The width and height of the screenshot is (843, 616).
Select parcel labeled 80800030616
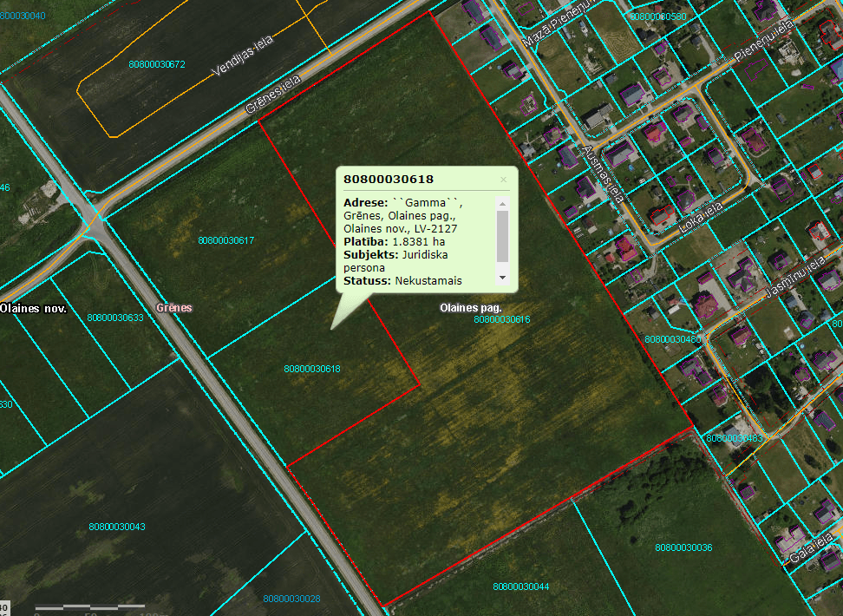(x=501, y=320)
